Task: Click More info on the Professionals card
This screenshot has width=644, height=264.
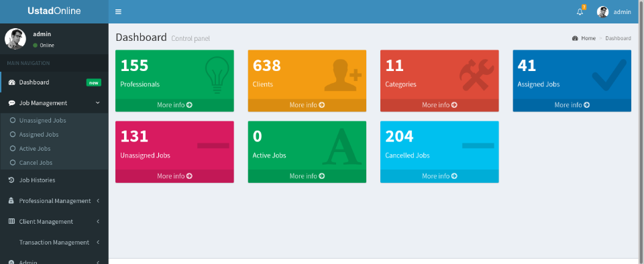Action: tap(174, 105)
